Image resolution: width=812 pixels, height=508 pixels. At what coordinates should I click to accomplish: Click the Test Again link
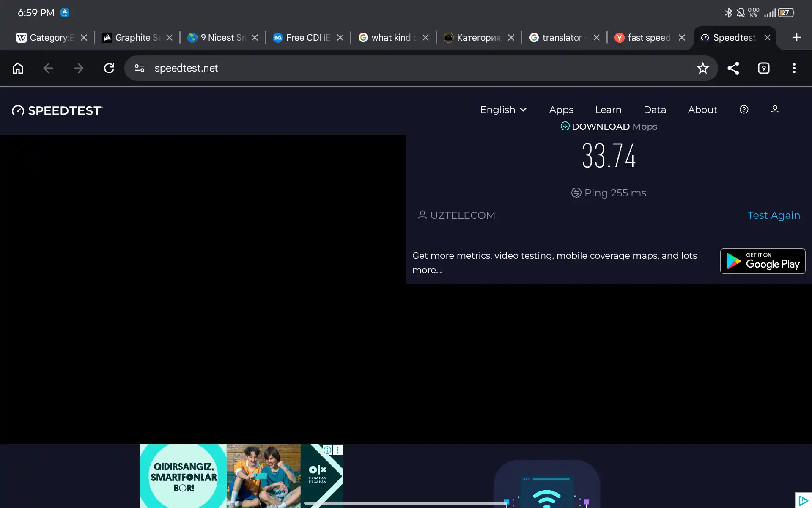tap(774, 215)
